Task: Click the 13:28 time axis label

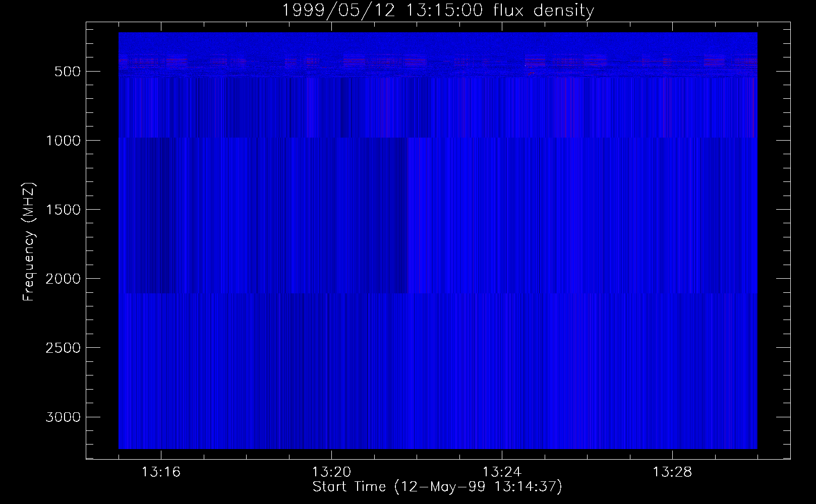Action: [x=672, y=472]
